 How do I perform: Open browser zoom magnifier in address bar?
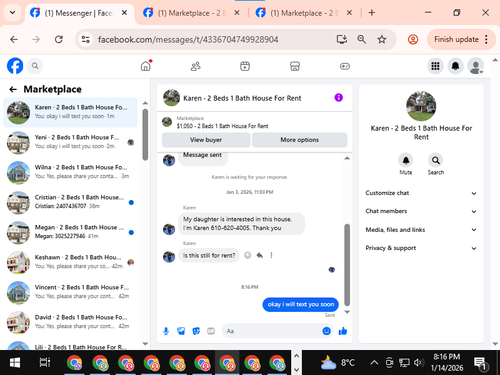click(362, 39)
